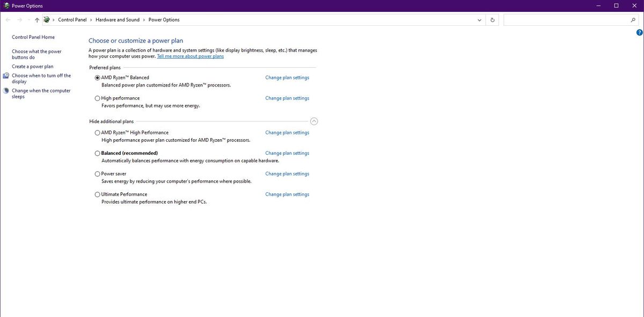Collapse the Hide additional plans section
The width and height of the screenshot is (644, 317).
(x=314, y=121)
